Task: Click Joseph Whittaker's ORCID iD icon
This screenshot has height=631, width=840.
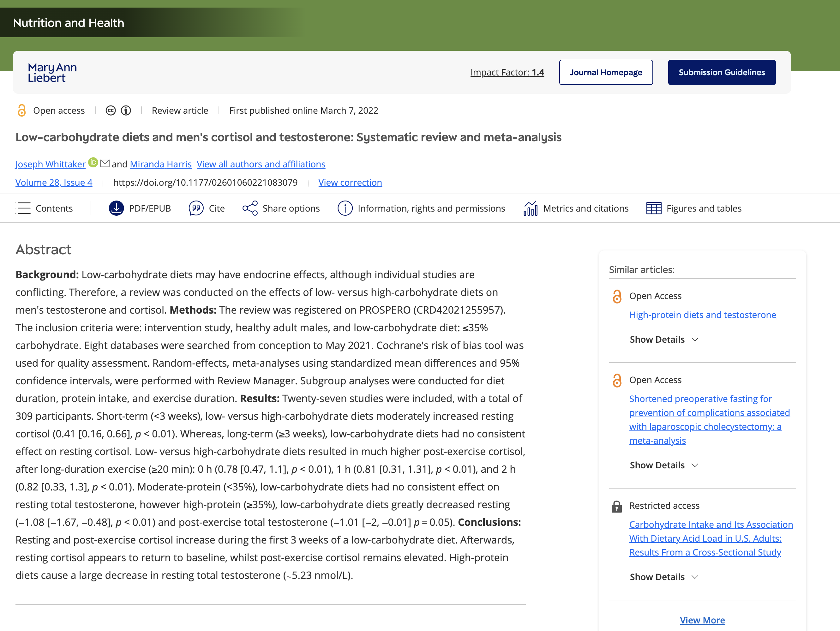Action: (x=93, y=163)
